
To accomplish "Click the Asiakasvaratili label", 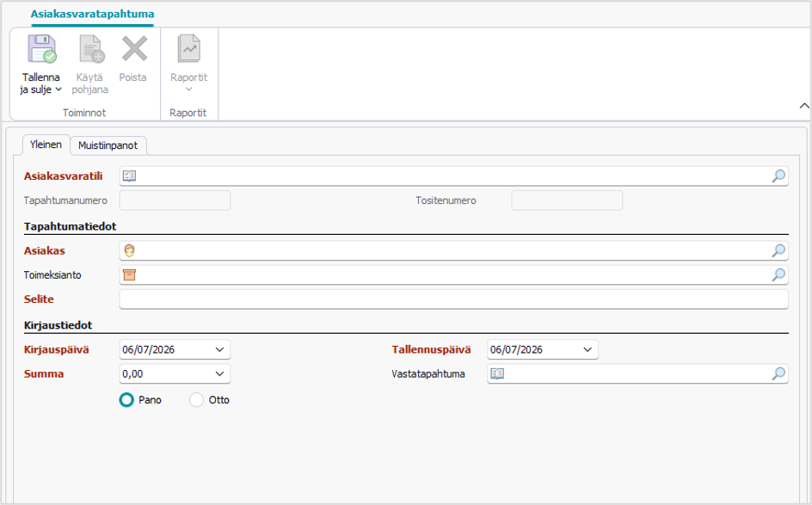I will point(63,176).
